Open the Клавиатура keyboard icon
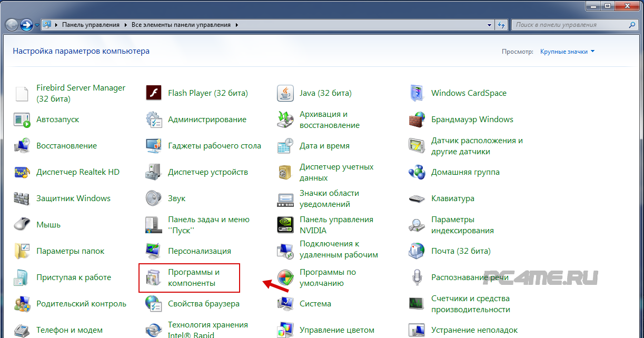 pos(417,198)
